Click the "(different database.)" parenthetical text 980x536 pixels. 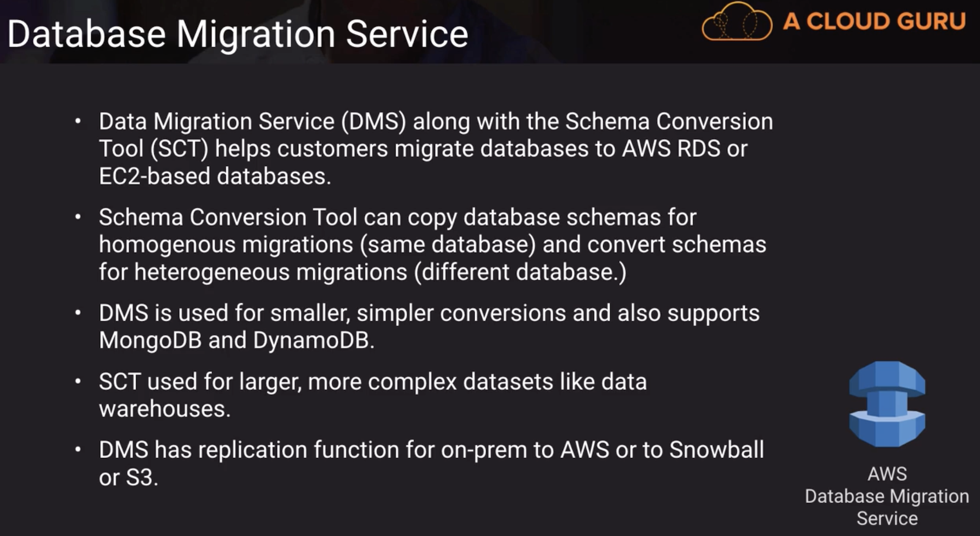(x=520, y=272)
